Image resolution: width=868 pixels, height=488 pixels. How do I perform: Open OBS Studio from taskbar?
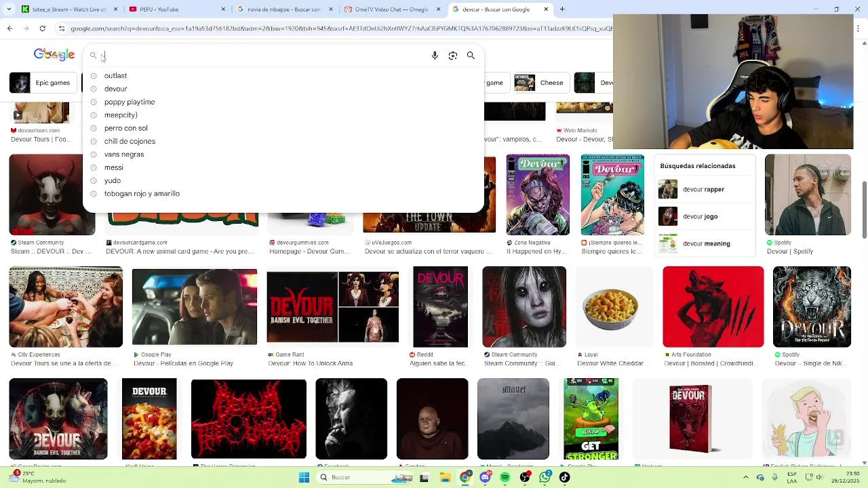(525, 477)
